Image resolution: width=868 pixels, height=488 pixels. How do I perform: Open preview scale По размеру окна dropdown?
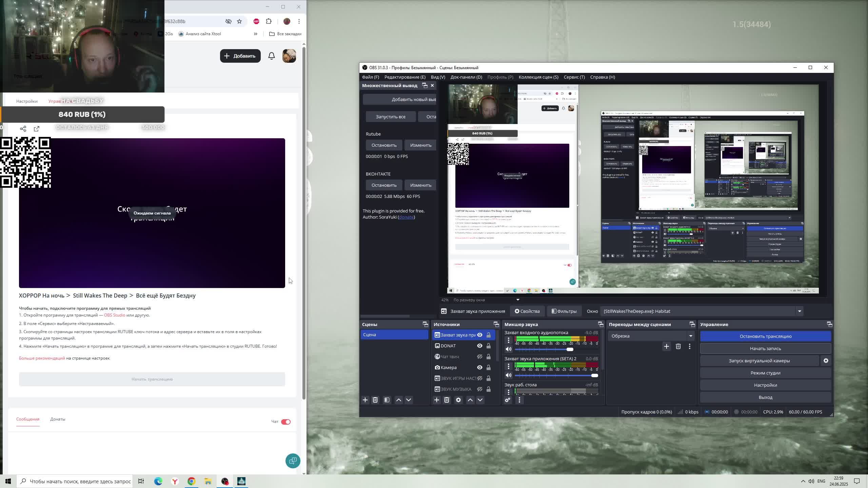point(486,300)
